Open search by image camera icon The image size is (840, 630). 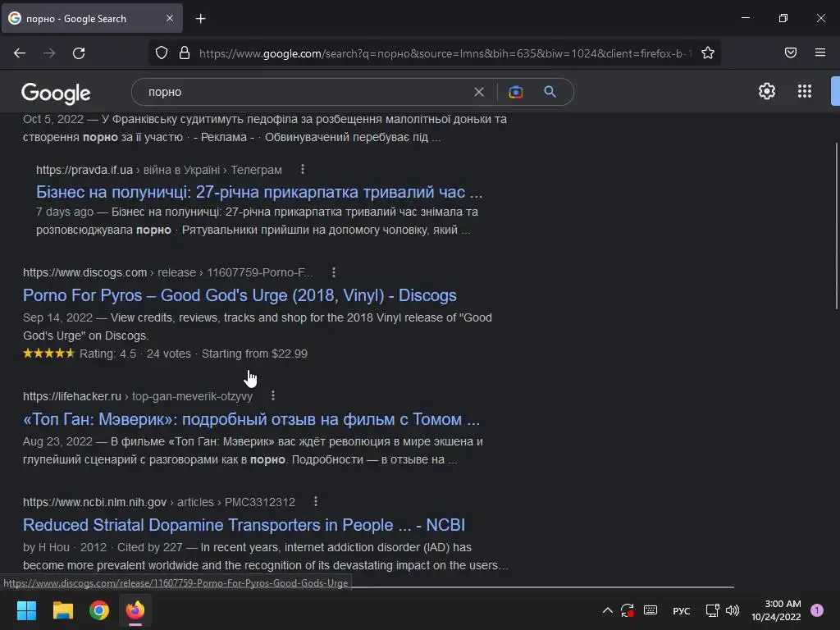(515, 92)
